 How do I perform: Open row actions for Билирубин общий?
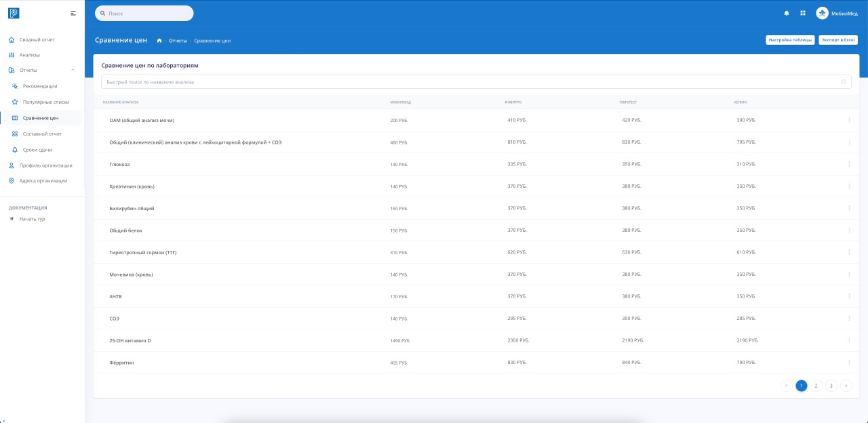point(849,208)
